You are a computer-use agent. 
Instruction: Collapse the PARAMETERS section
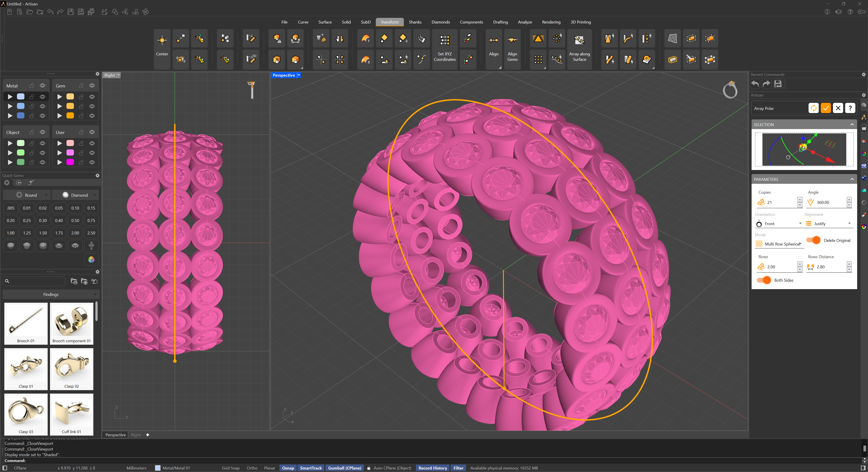click(x=852, y=179)
